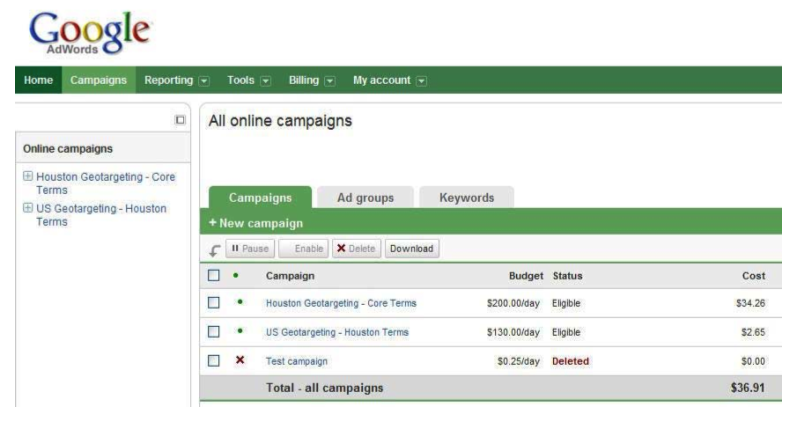Click the Eligible status for Houston Geotargeting row

566,303
